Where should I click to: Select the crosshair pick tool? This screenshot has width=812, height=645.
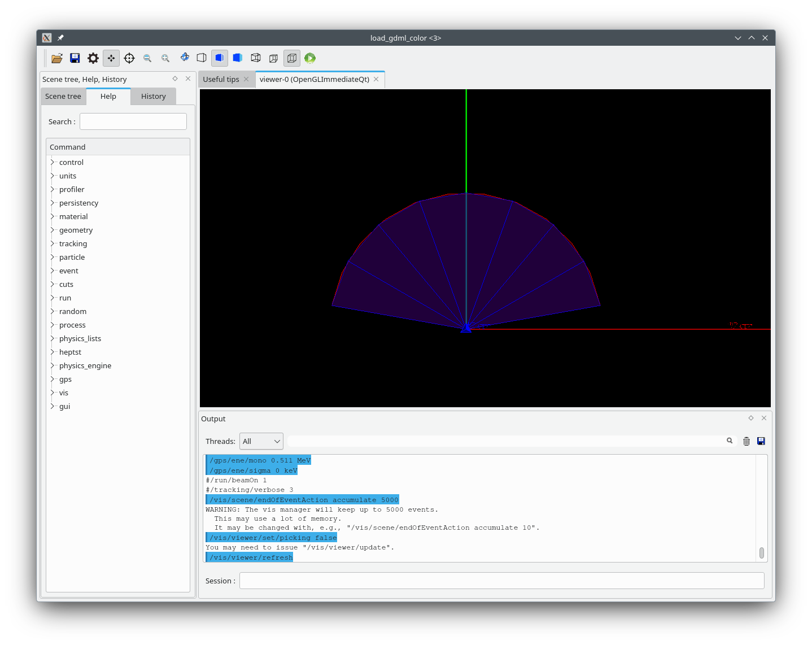tap(129, 58)
